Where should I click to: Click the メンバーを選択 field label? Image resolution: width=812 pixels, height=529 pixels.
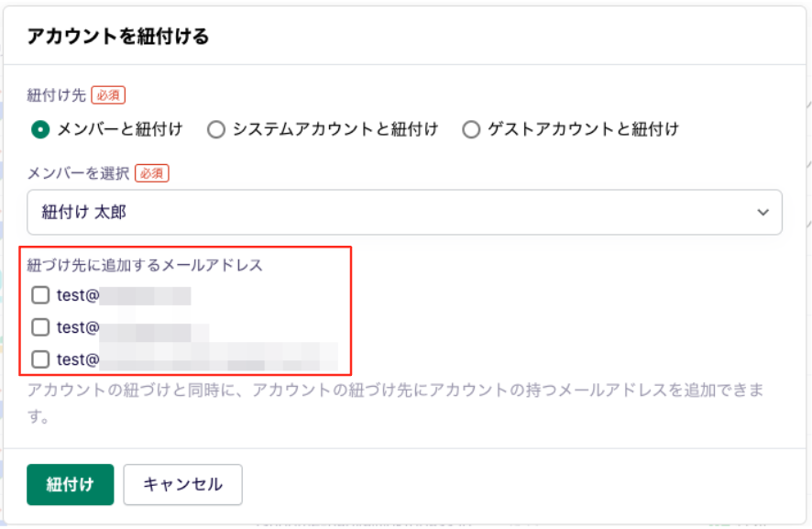pyautogui.click(x=78, y=173)
